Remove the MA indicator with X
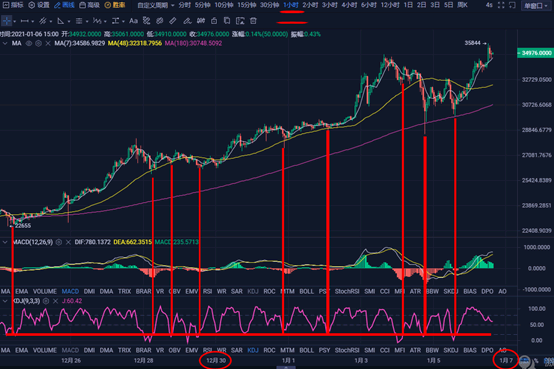Image resolution: width=554 pixels, height=369 pixels. click(x=48, y=43)
